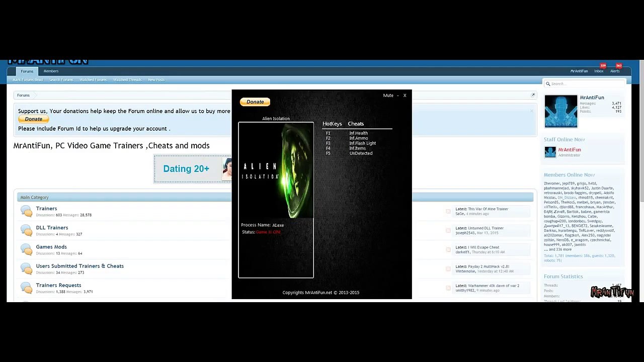Click the Cheats column header
The height and width of the screenshot is (362, 644).
pos(356,124)
